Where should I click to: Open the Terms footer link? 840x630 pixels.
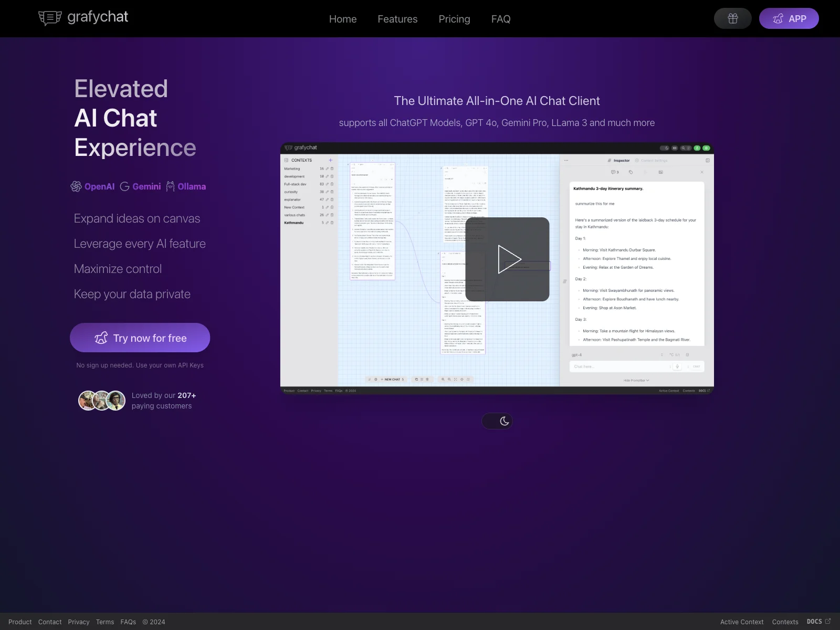[x=105, y=622]
